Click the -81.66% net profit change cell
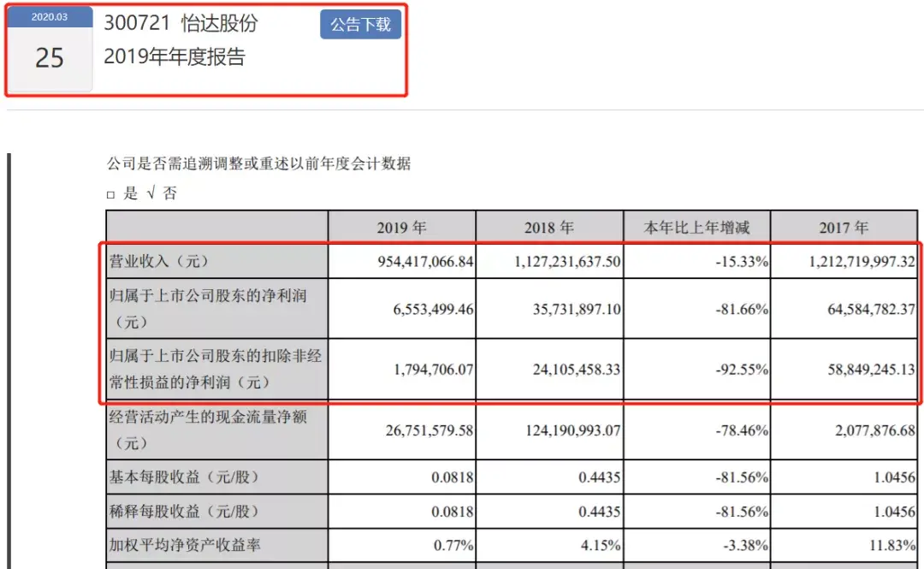 click(x=696, y=309)
